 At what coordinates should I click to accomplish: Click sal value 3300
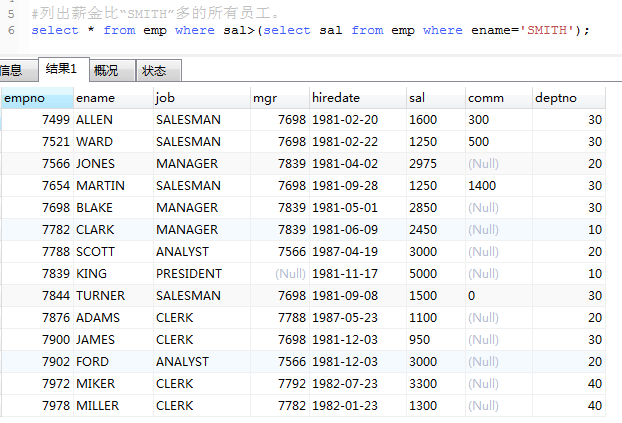(436, 384)
